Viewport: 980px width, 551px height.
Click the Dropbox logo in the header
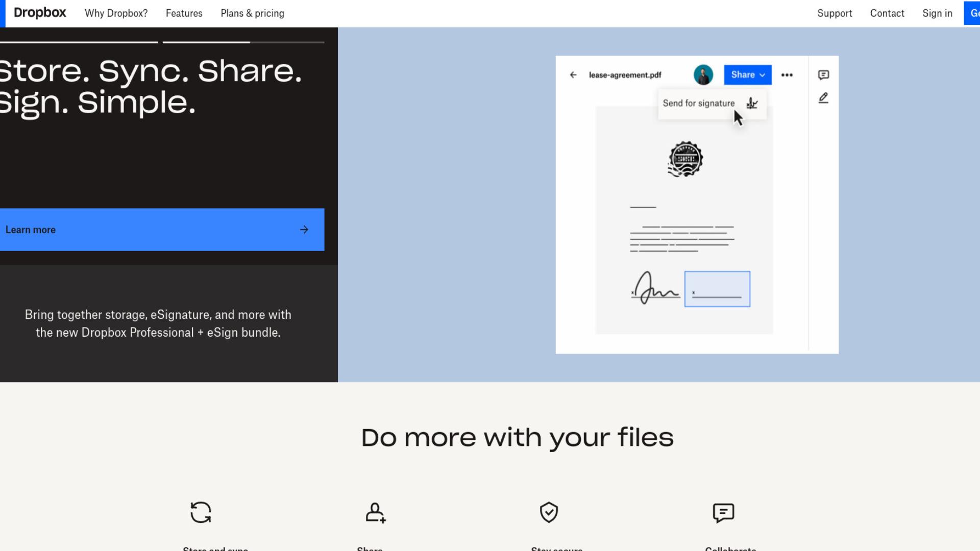pyautogui.click(x=40, y=13)
